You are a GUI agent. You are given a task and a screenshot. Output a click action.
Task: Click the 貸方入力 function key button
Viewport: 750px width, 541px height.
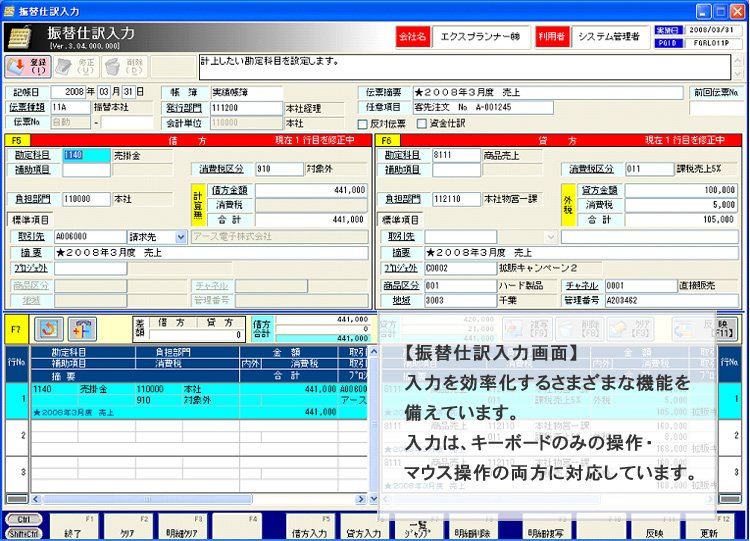pyautogui.click(x=364, y=526)
